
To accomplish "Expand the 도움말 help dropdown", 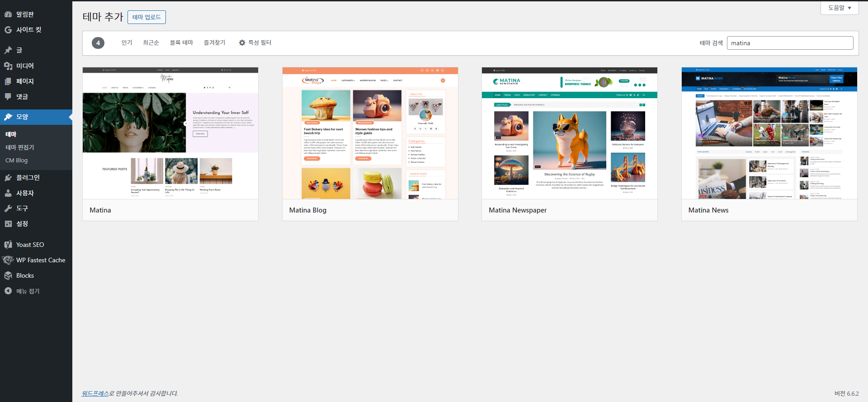I will pyautogui.click(x=840, y=8).
